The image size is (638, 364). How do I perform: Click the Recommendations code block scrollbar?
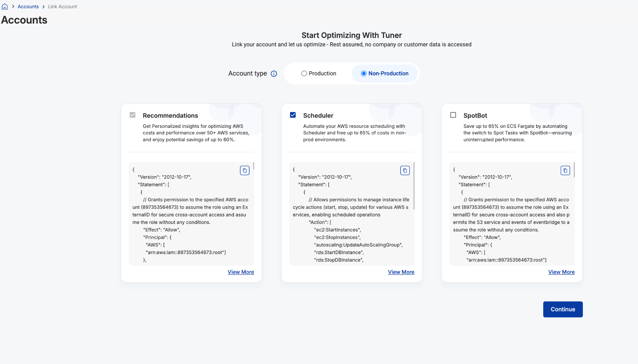(254, 166)
